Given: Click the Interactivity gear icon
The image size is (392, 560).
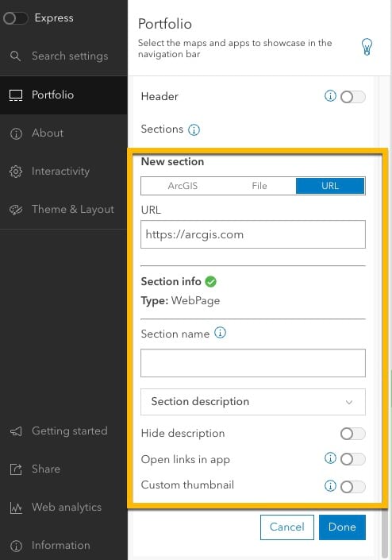Looking at the screenshot, I should click(16, 172).
